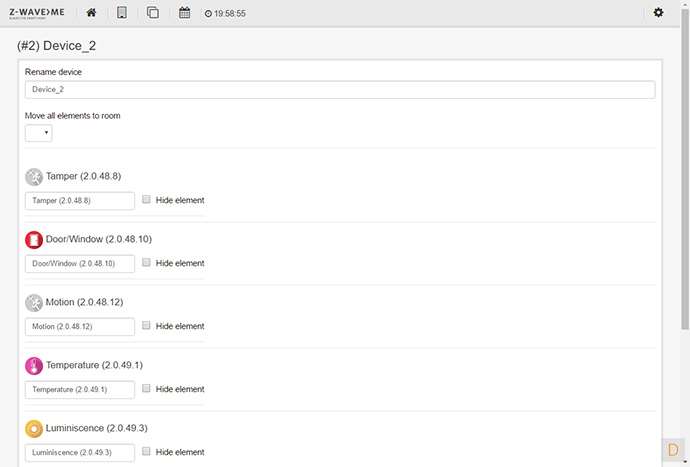Check Hide element for Door/Window
This screenshot has width=690, height=467.
pyautogui.click(x=146, y=262)
